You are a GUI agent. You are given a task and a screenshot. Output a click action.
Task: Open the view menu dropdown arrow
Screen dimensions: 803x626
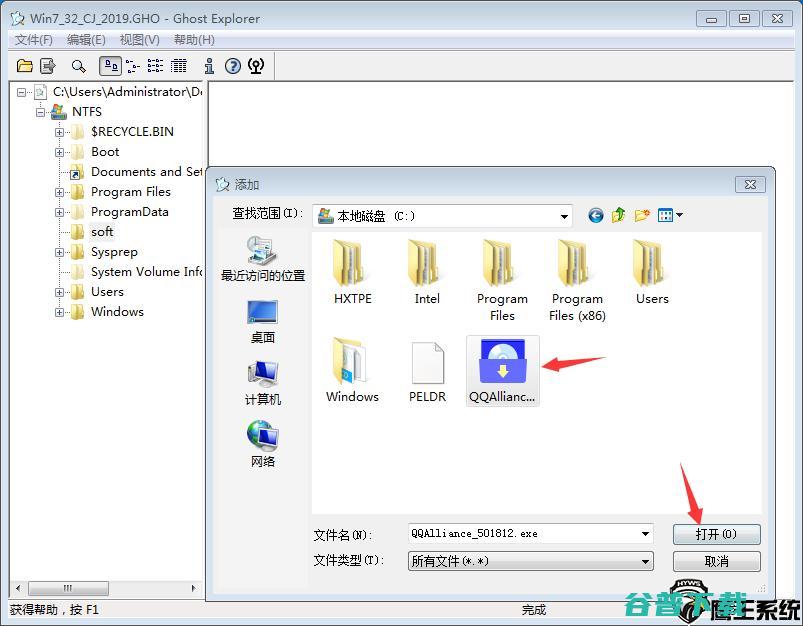click(x=680, y=215)
